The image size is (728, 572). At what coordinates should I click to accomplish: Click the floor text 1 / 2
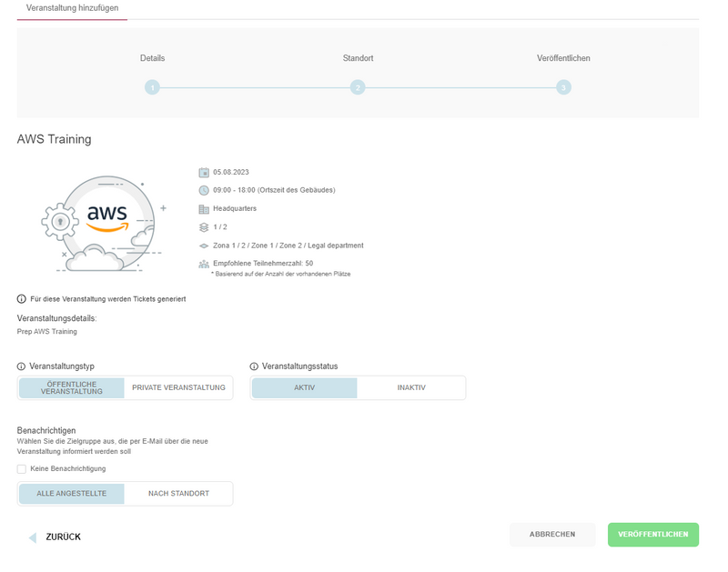tap(219, 227)
